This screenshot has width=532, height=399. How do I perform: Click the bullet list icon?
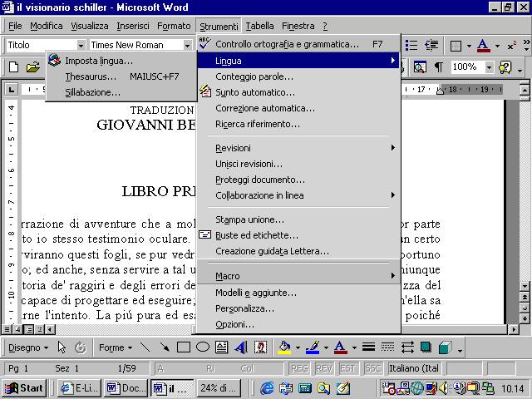point(411,45)
